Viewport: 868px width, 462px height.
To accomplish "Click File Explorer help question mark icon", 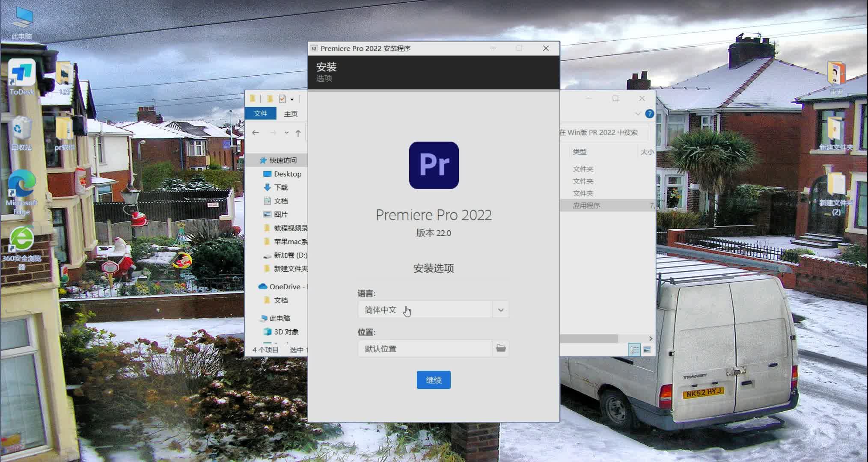I will coord(649,113).
